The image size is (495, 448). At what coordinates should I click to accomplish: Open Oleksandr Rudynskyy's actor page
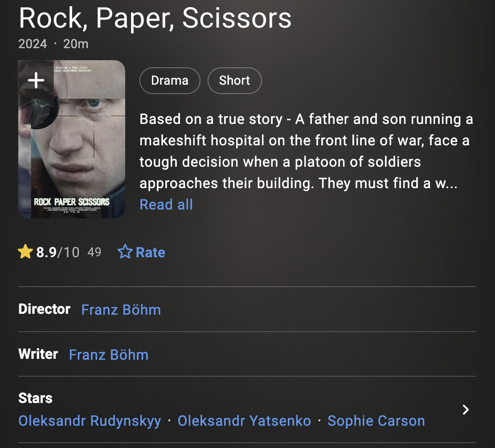[90, 421]
